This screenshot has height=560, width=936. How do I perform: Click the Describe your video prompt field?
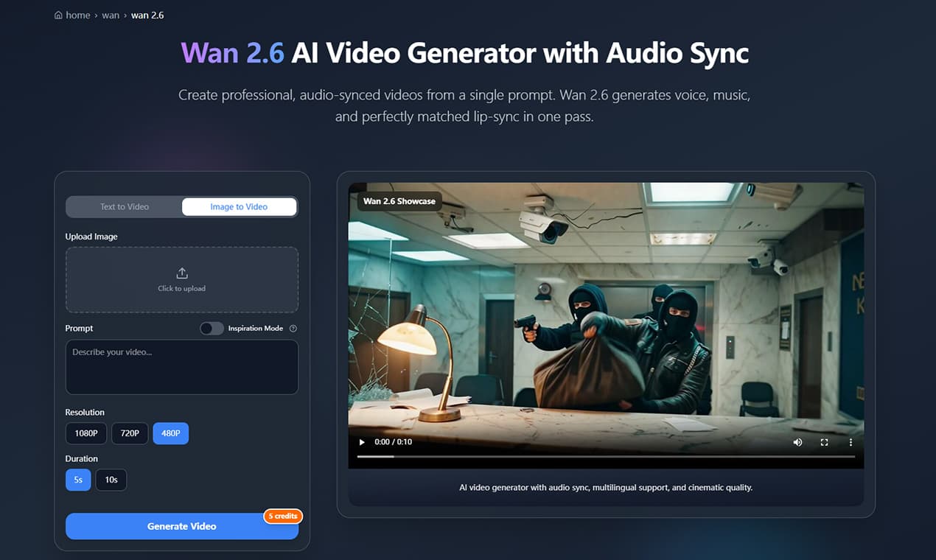[x=181, y=366]
